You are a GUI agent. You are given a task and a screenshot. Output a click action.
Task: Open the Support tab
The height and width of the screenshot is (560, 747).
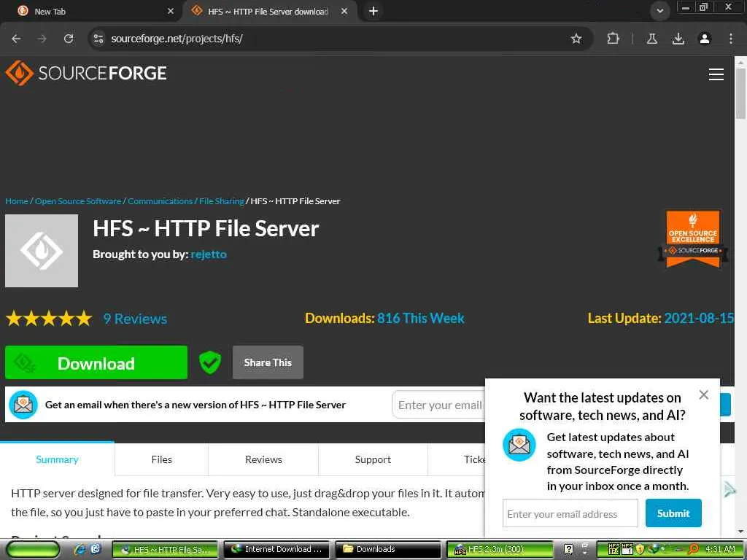coord(373,459)
